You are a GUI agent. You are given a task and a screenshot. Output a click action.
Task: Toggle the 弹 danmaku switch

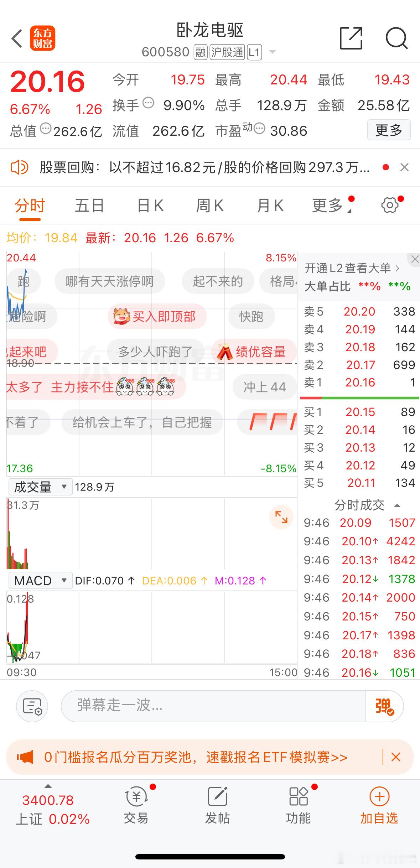point(385,706)
